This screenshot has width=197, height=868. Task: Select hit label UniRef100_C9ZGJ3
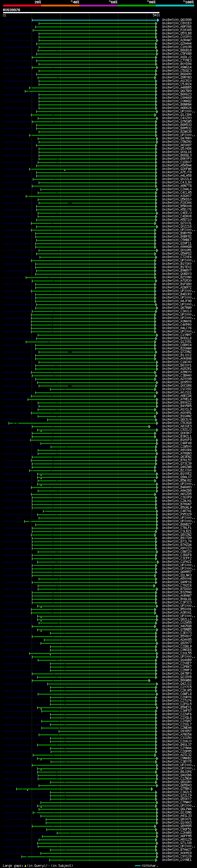(177, 430)
